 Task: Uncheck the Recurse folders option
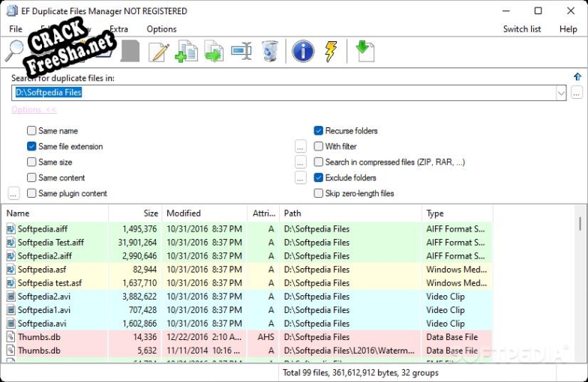coord(319,131)
